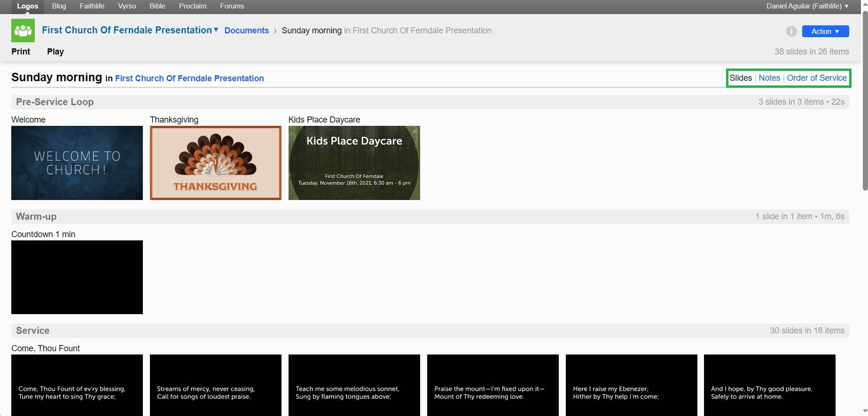The image size is (868, 416).
Task: Open the info icon next to Action
Action: pos(791,31)
